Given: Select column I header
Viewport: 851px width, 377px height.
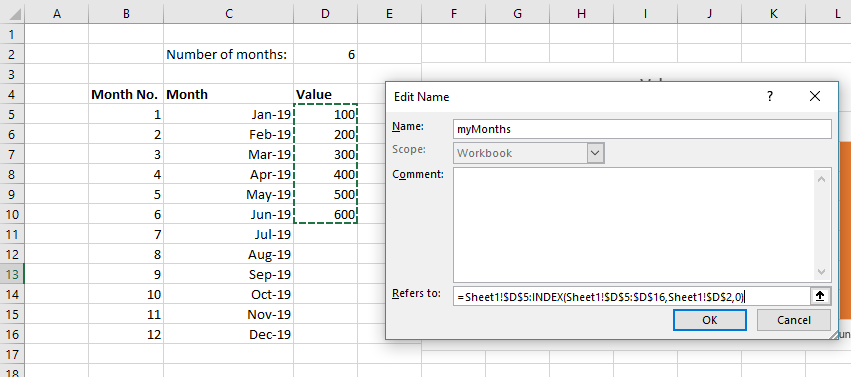Looking at the screenshot, I should click(645, 15).
